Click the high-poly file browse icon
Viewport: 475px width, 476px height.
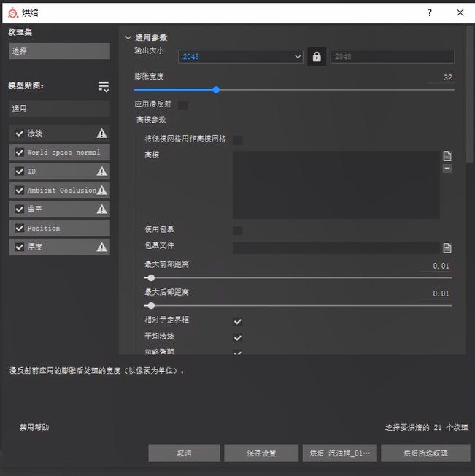[447, 156]
